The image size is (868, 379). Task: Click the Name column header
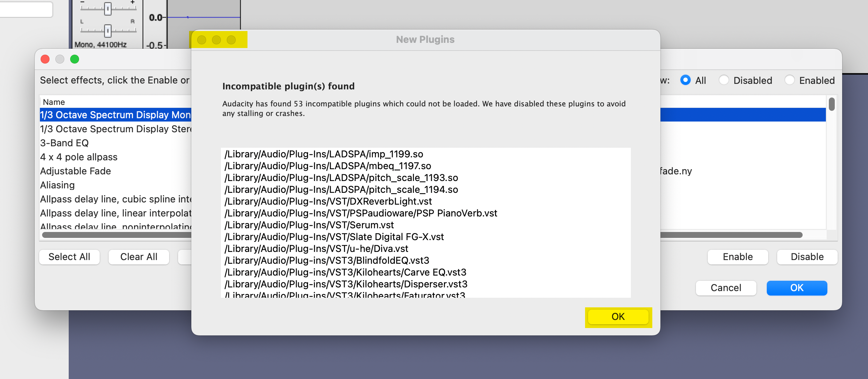54,102
